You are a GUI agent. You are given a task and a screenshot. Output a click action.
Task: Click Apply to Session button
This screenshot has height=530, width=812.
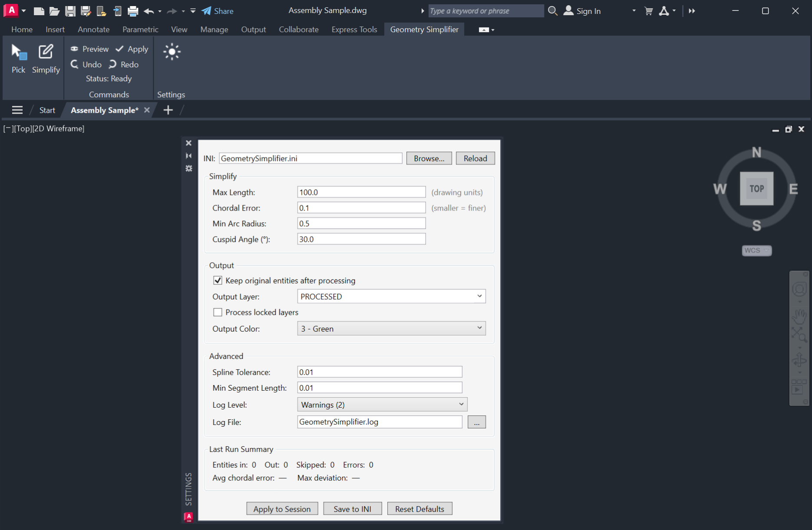click(x=282, y=509)
